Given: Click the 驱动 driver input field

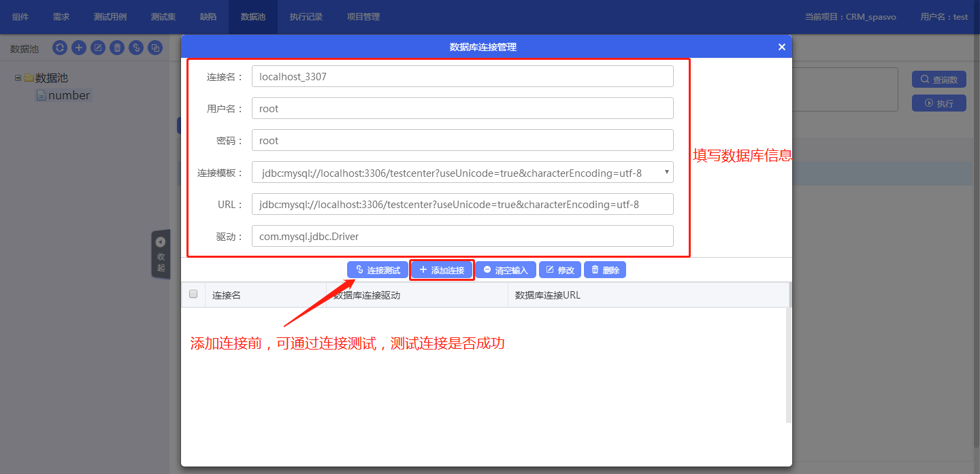Looking at the screenshot, I should [x=462, y=237].
